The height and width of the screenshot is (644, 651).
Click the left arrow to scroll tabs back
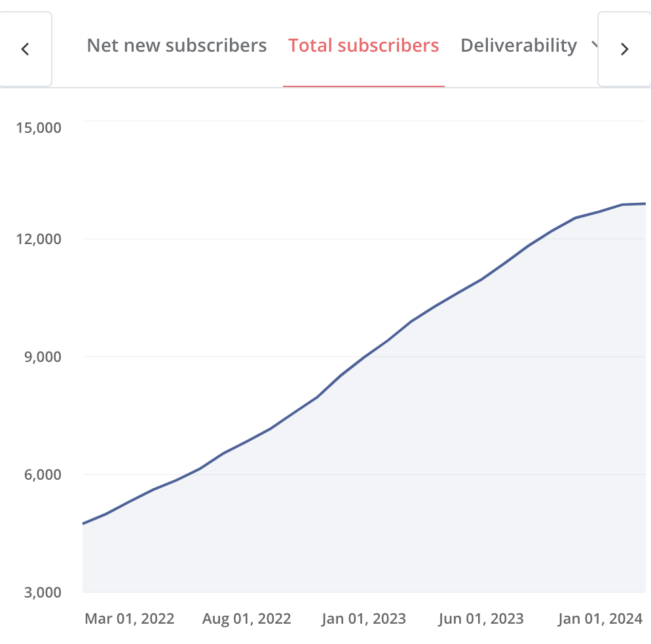[x=26, y=49]
